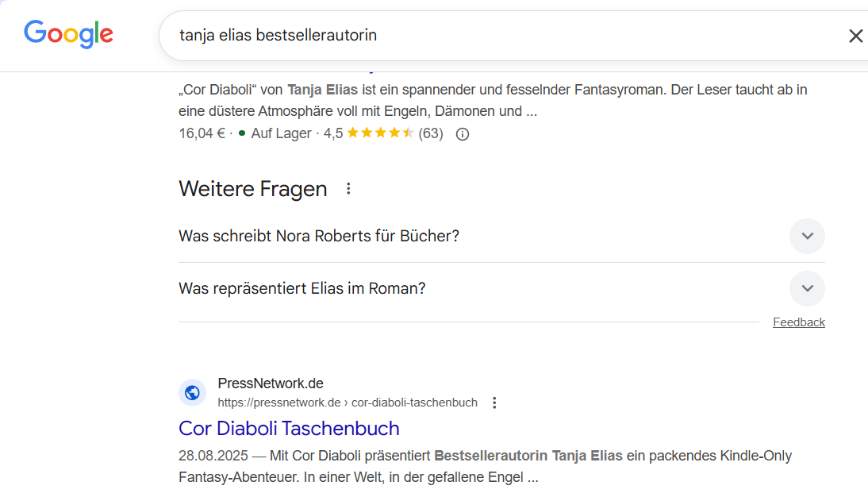The height and width of the screenshot is (497, 868).
Task: Click the 16,04 € price text
Action: point(202,133)
